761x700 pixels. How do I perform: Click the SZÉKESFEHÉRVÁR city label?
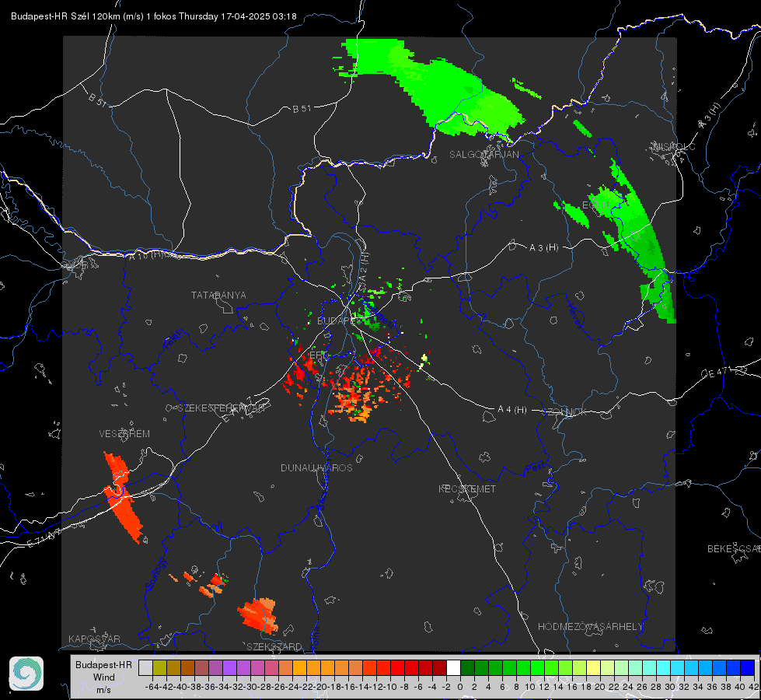click(x=222, y=408)
